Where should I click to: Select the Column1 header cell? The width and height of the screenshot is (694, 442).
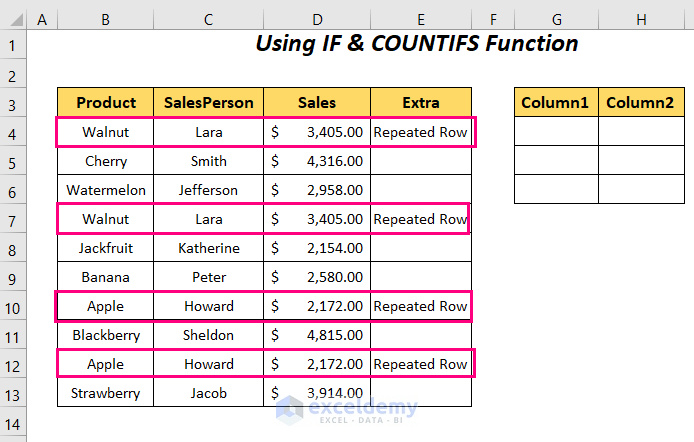coord(556,102)
